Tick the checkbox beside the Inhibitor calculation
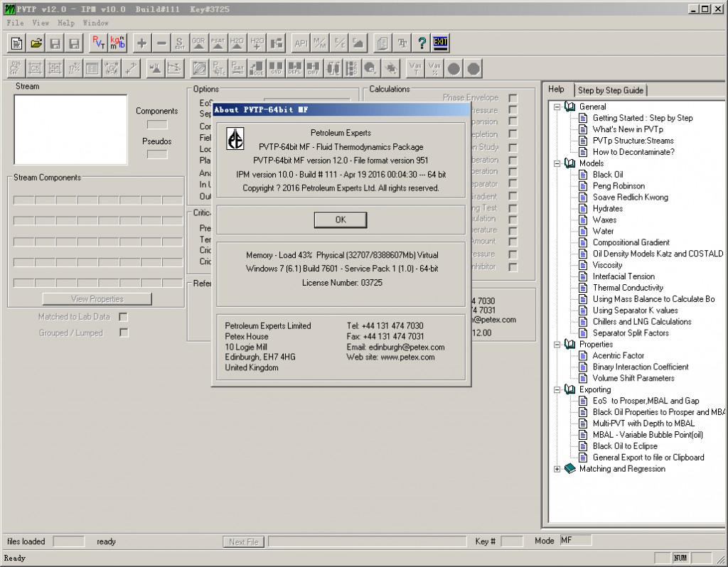 pos(513,267)
